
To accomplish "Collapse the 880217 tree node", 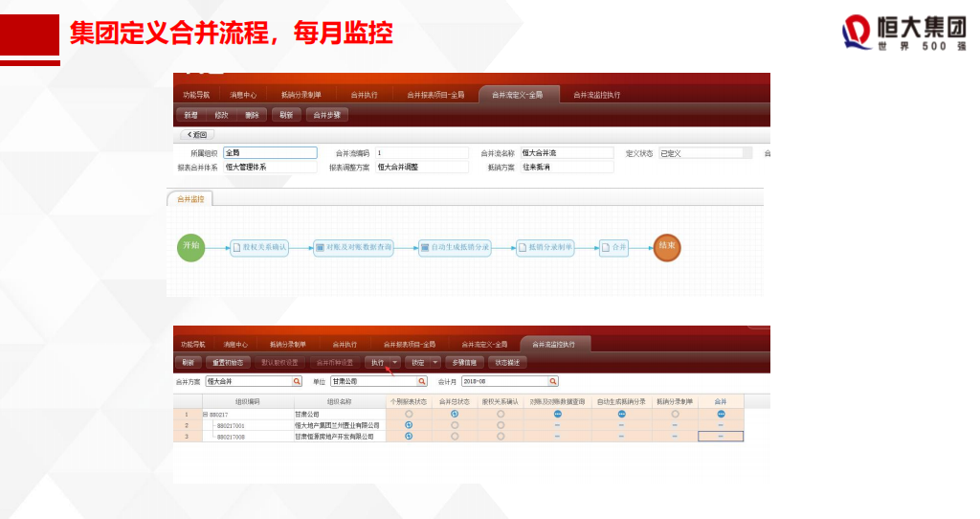I will point(205,415).
